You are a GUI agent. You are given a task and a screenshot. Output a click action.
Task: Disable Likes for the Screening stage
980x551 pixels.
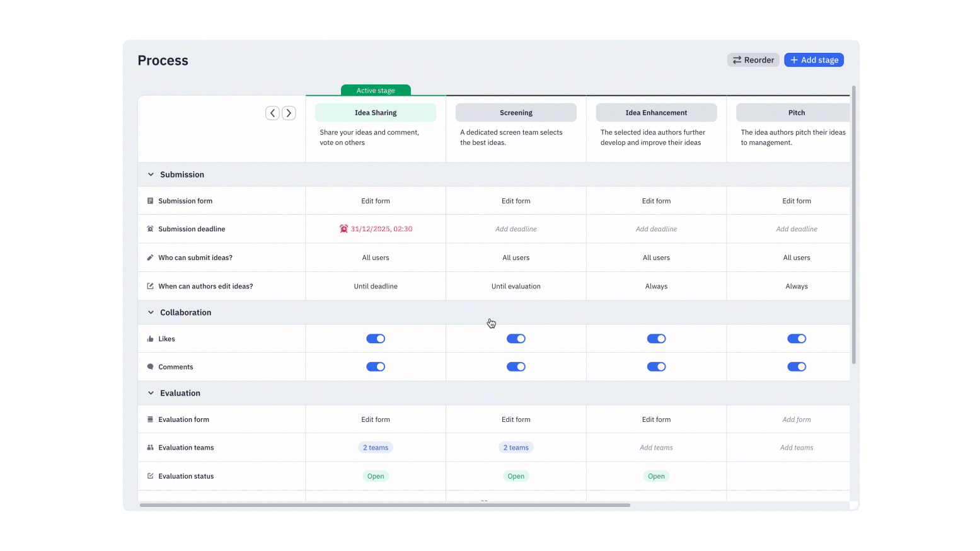516,338
